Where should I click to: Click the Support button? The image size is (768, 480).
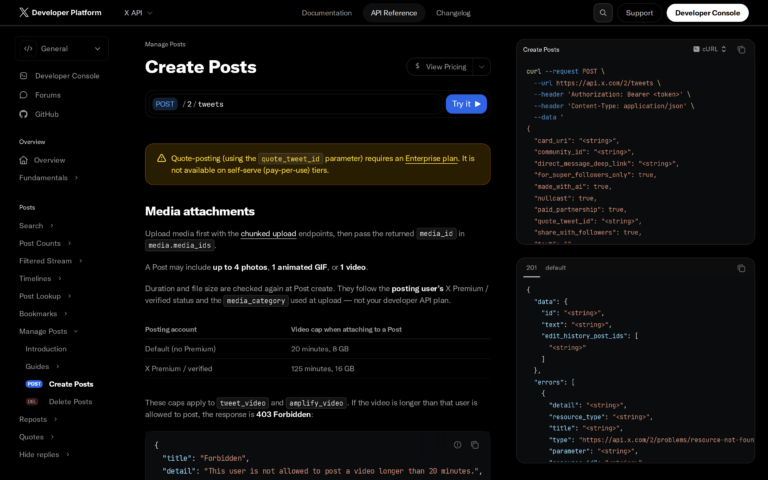pos(639,13)
